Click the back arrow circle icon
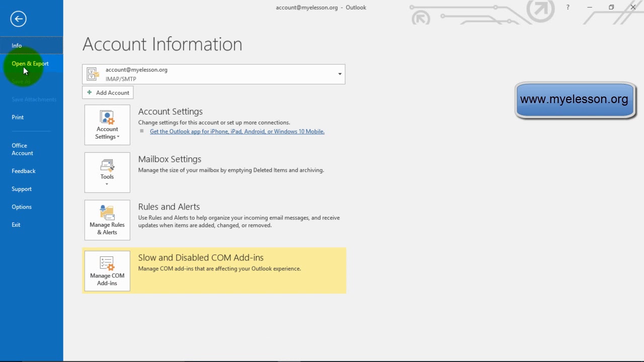The height and width of the screenshot is (362, 644). coord(18,19)
